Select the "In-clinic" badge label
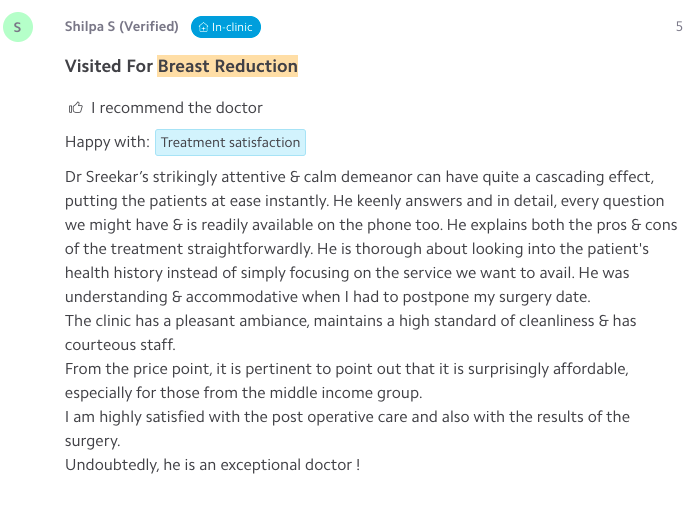 tap(232, 27)
